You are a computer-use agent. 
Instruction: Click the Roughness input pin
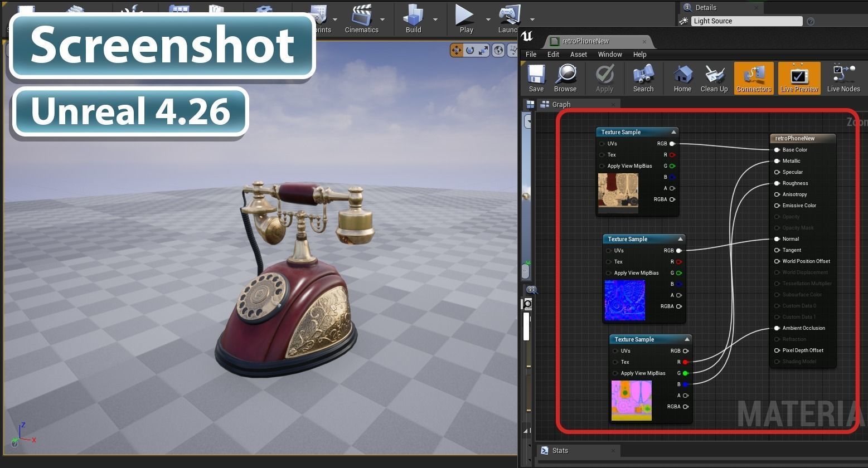coord(777,183)
